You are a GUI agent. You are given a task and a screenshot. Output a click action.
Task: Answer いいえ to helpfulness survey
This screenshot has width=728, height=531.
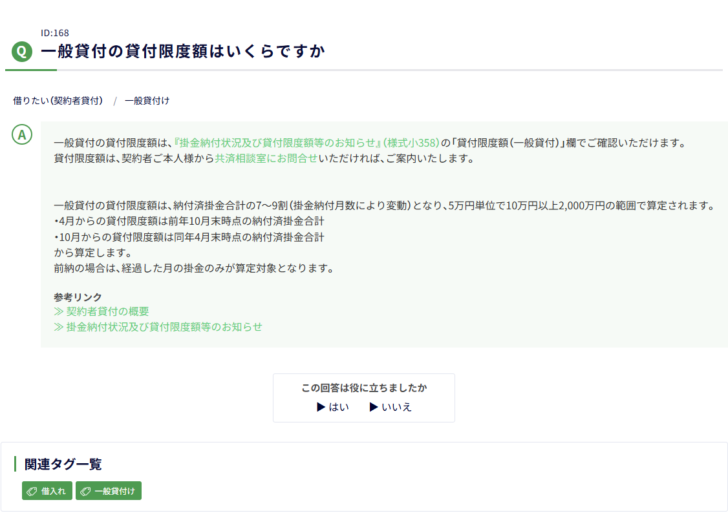390,407
